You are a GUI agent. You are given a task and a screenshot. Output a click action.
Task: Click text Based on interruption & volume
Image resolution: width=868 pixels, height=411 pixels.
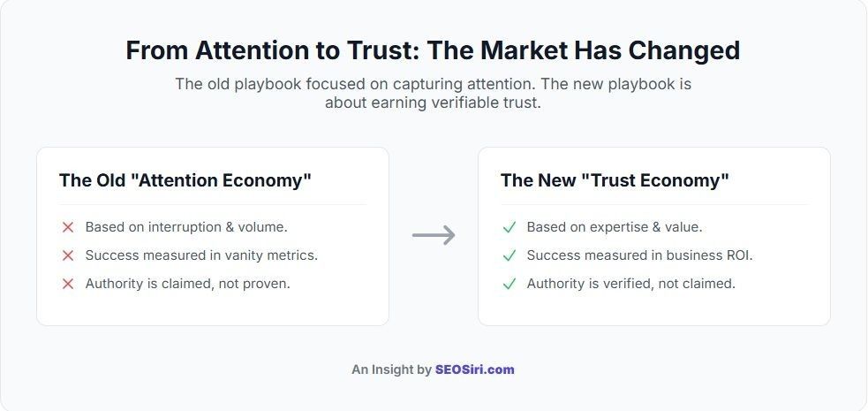(186, 227)
